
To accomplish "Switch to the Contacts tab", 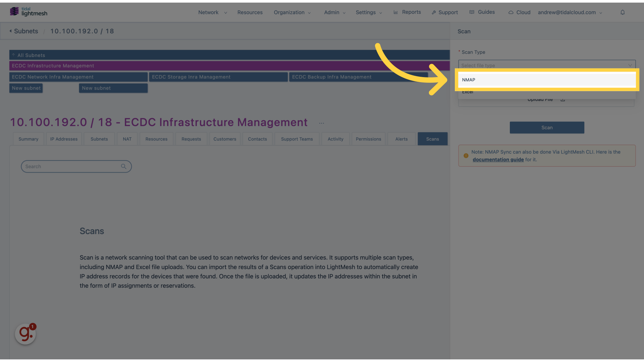I will click(x=258, y=139).
